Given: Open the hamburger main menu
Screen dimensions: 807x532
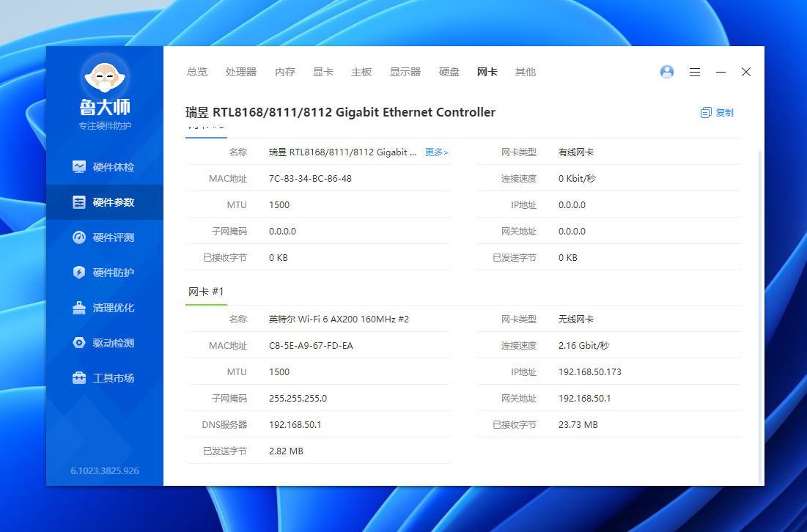Looking at the screenshot, I should click(695, 72).
